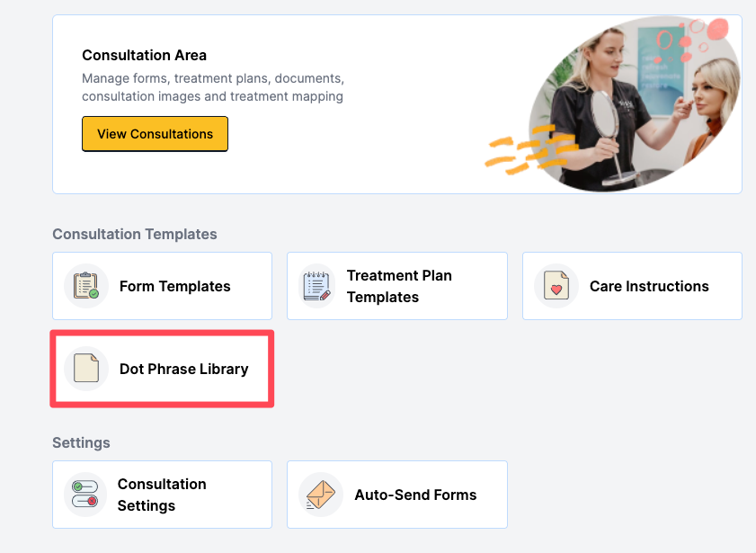Open Consultation Settings text
Image resolution: width=756 pixels, height=553 pixels.
click(162, 495)
